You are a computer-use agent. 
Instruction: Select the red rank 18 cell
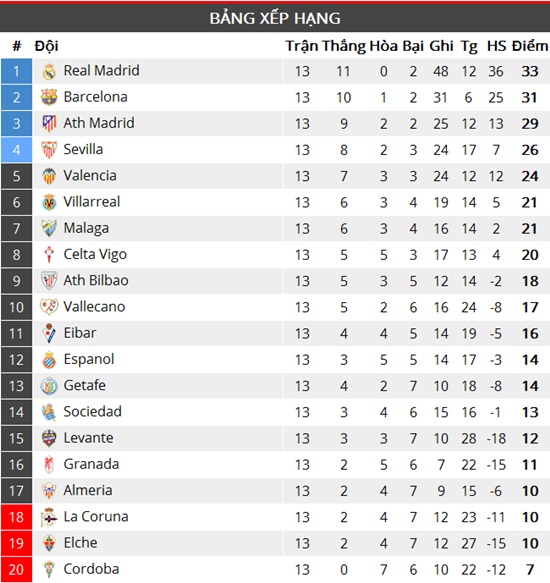[x=16, y=517]
